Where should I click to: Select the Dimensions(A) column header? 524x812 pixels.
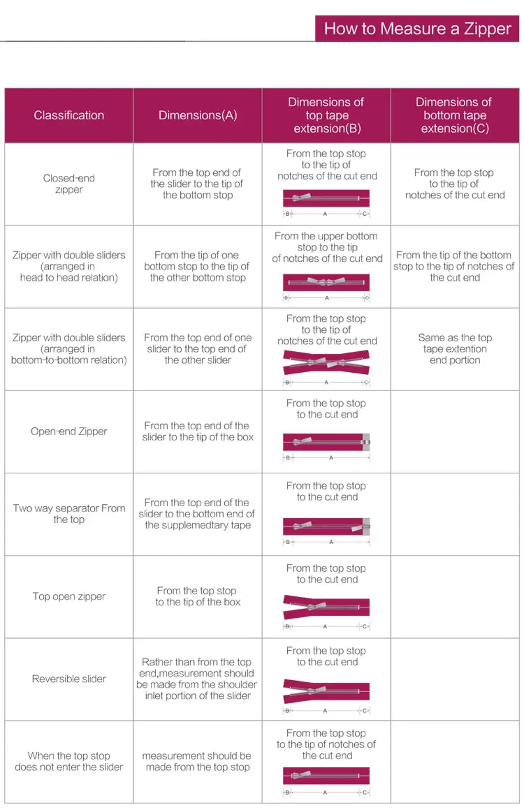coord(198,115)
